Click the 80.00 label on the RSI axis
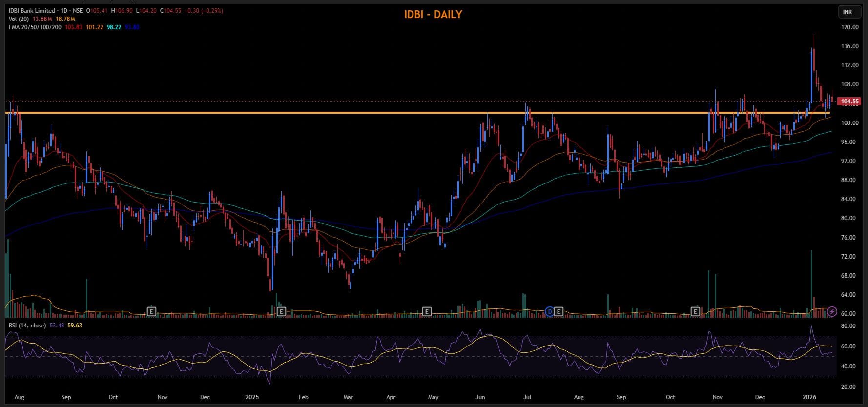Viewport: 868px width, 407px height. 848,326
